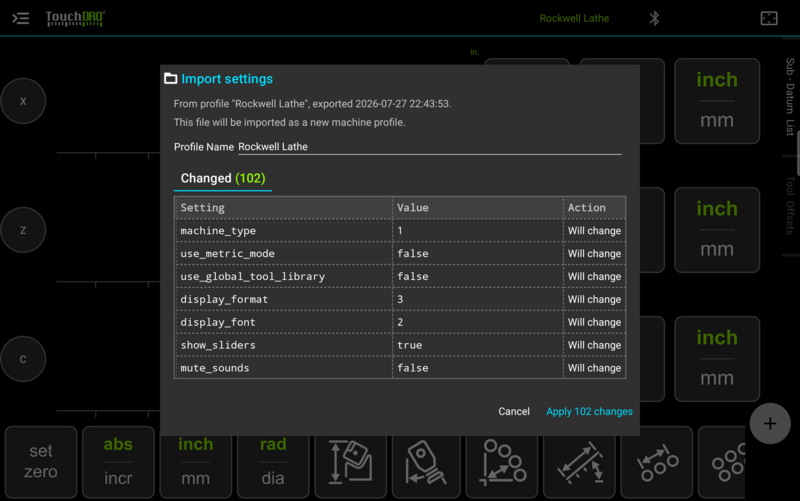Toggle inch/mm for the Z axis row
This screenshot has width=800, height=501.
(x=717, y=230)
